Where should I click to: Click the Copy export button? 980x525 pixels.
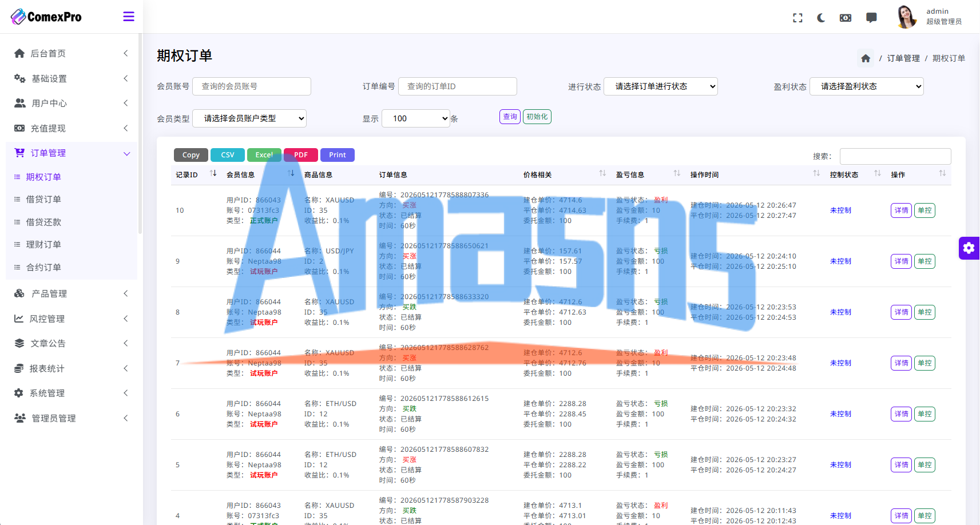tap(191, 155)
